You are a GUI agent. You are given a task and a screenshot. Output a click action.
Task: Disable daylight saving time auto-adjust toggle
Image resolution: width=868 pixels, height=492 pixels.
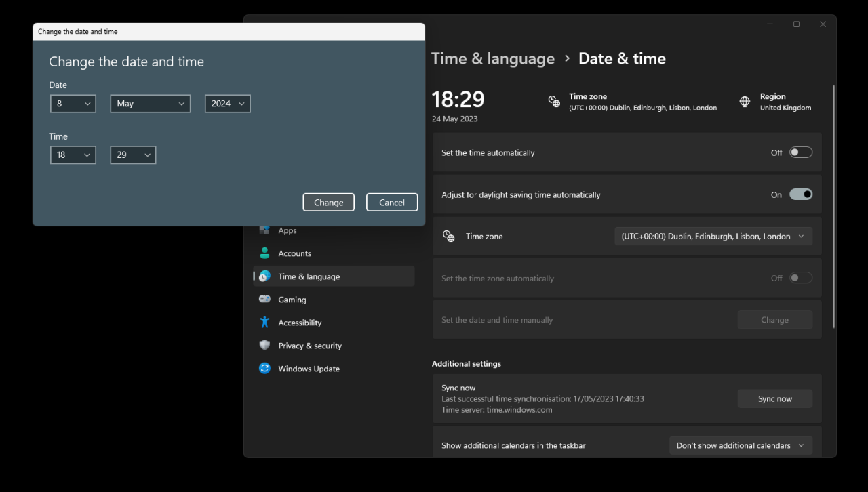tap(800, 194)
